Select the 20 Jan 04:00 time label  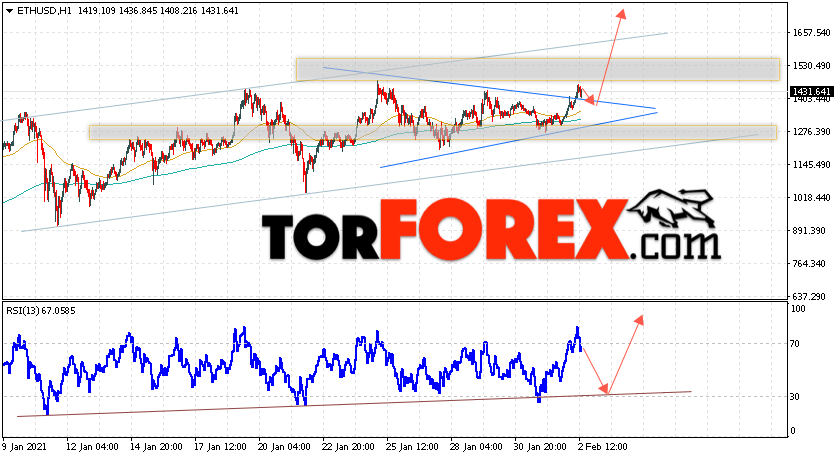[x=284, y=447]
